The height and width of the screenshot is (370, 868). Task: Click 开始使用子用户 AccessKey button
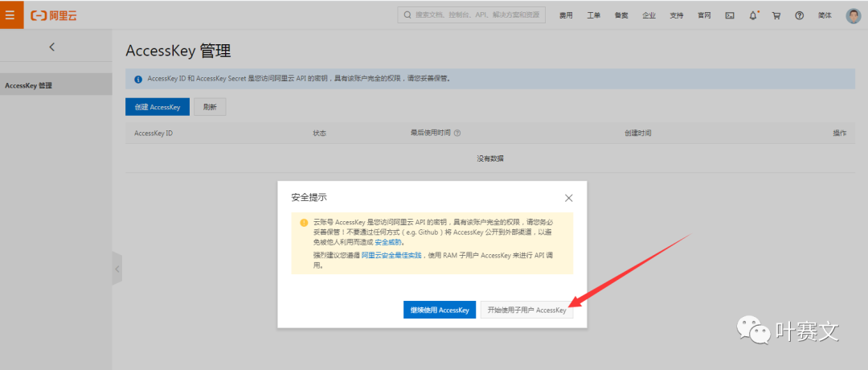pos(527,310)
